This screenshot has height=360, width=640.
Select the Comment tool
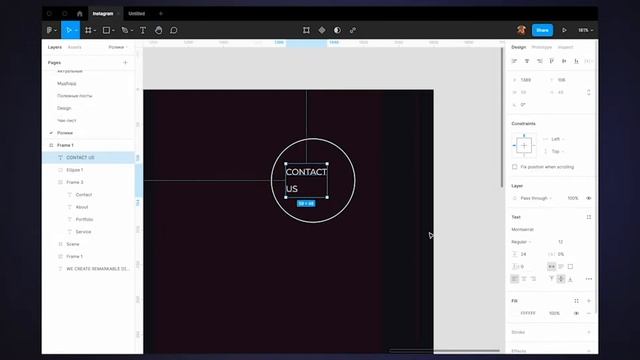[x=173, y=30]
